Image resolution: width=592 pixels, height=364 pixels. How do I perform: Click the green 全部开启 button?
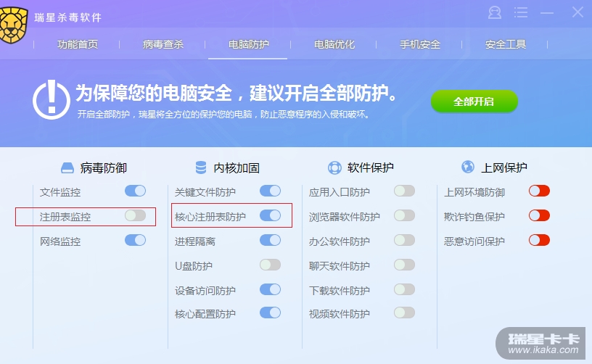(474, 101)
